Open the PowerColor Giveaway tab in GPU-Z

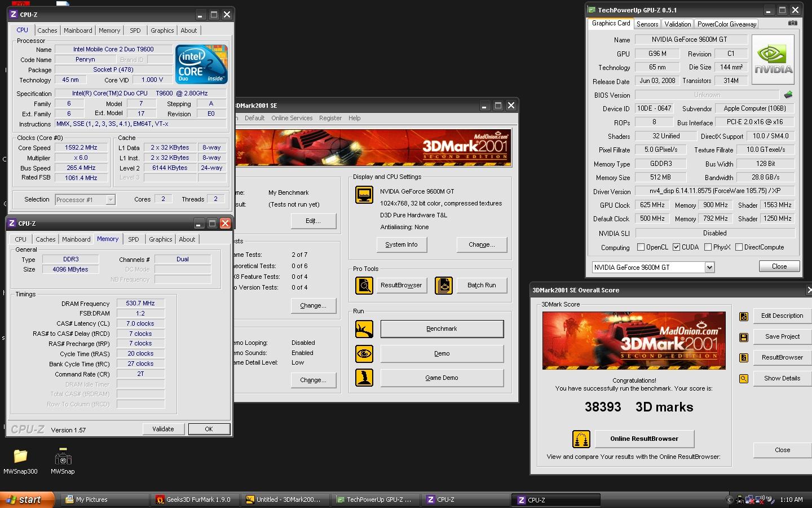click(727, 24)
